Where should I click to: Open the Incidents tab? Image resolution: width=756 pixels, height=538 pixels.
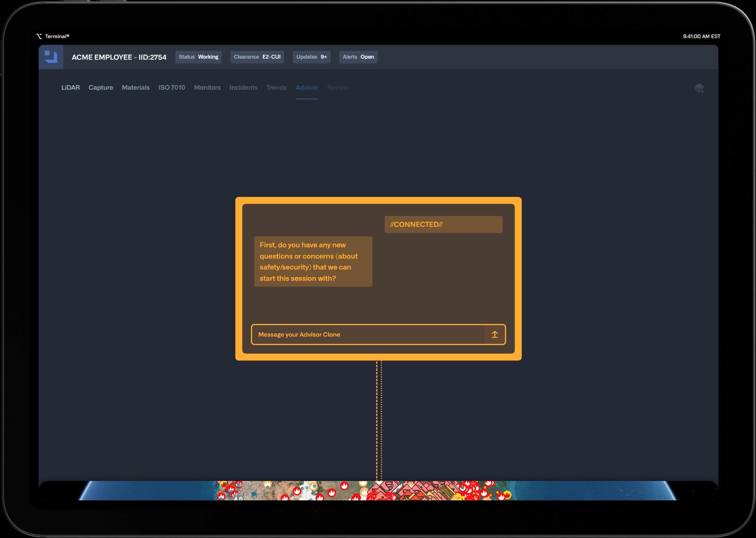[243, 88]
